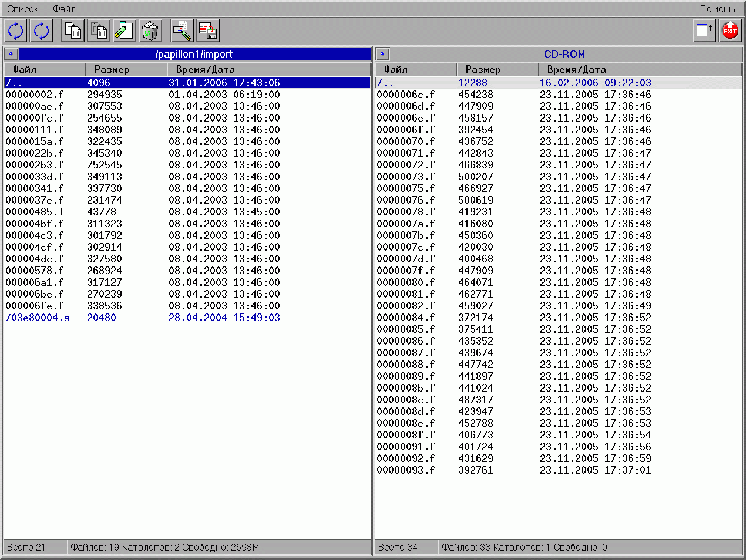Open the dot selector beside CD-ROM

[x=382, y=54]
